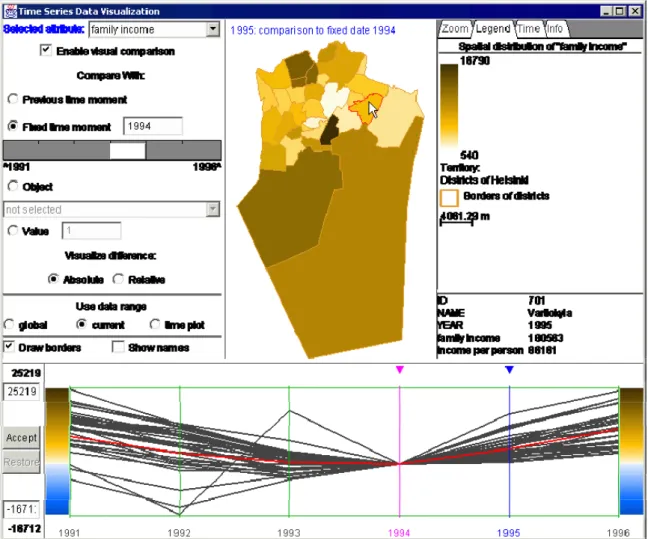
Task: Select Previous time moment radio button
Action: [x=13, y=99]
